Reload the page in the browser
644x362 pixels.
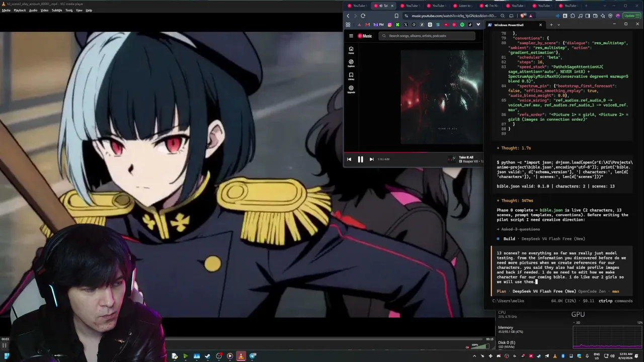363,16
